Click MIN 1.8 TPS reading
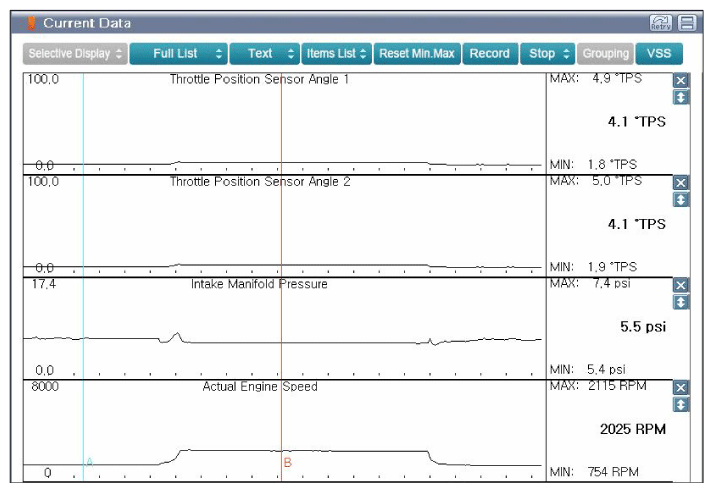 (x=593, y=164)
